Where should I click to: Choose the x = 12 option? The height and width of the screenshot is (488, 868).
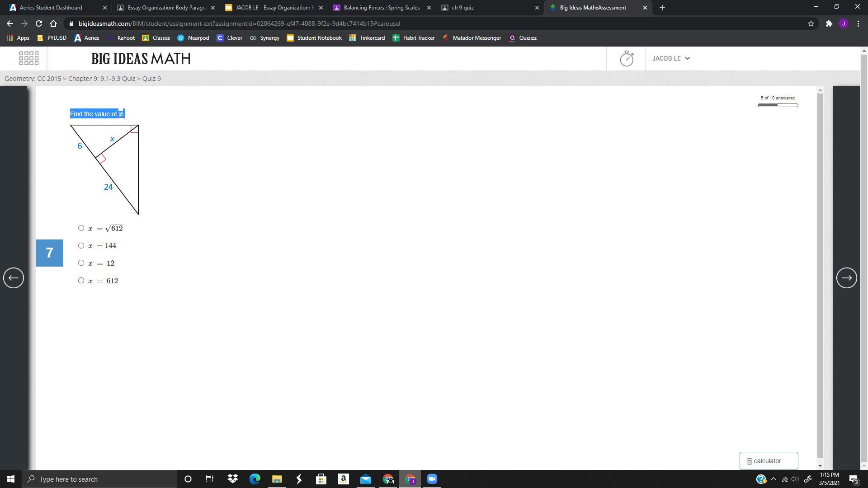pos(81,263)
